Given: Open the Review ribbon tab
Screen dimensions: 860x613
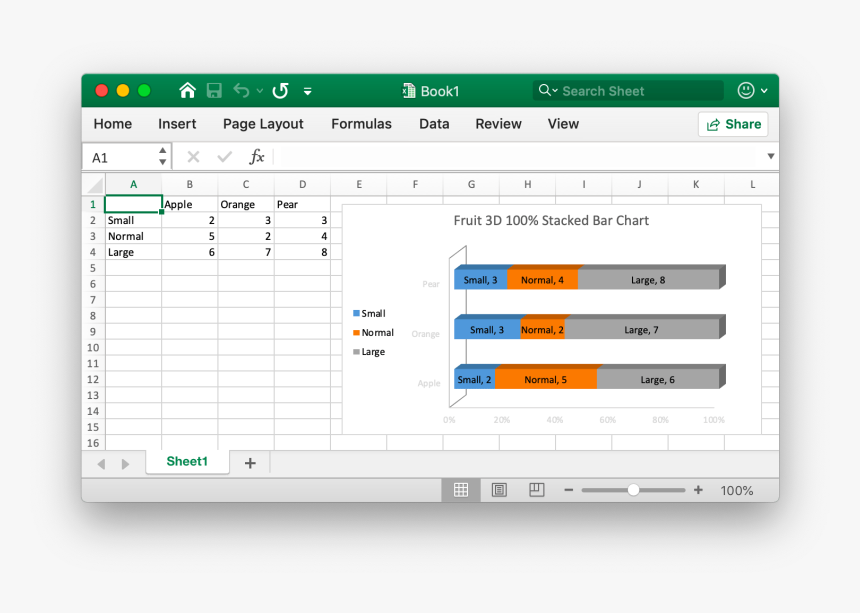Looking at the screenshot, I should 498,124.
